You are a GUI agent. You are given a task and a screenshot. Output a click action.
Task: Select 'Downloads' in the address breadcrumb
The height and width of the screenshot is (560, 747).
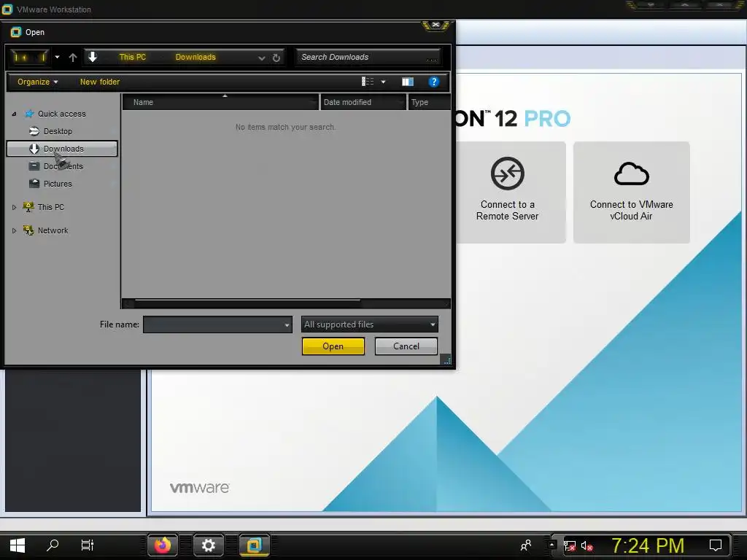pyautogui.click(x=196, y=57)
